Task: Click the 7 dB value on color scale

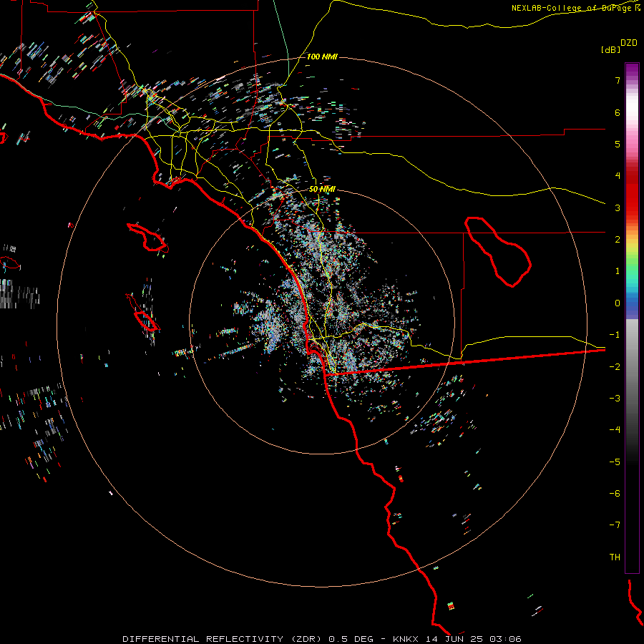Action: [618, 80]
